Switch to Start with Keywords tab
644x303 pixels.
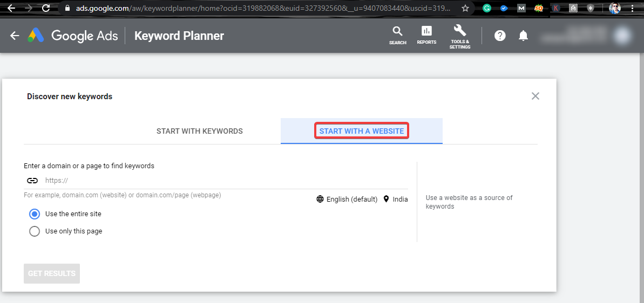200,131
